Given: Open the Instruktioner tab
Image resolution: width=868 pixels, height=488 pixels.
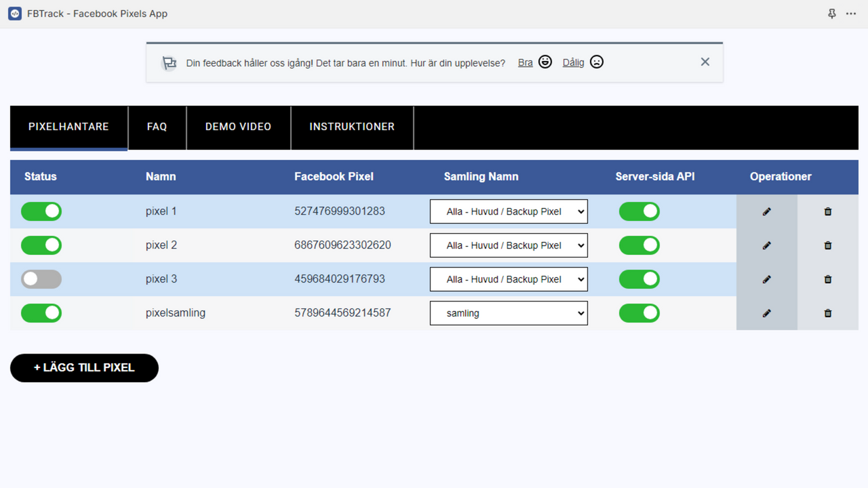Looking at the screenshot, I should click(352, 127).
